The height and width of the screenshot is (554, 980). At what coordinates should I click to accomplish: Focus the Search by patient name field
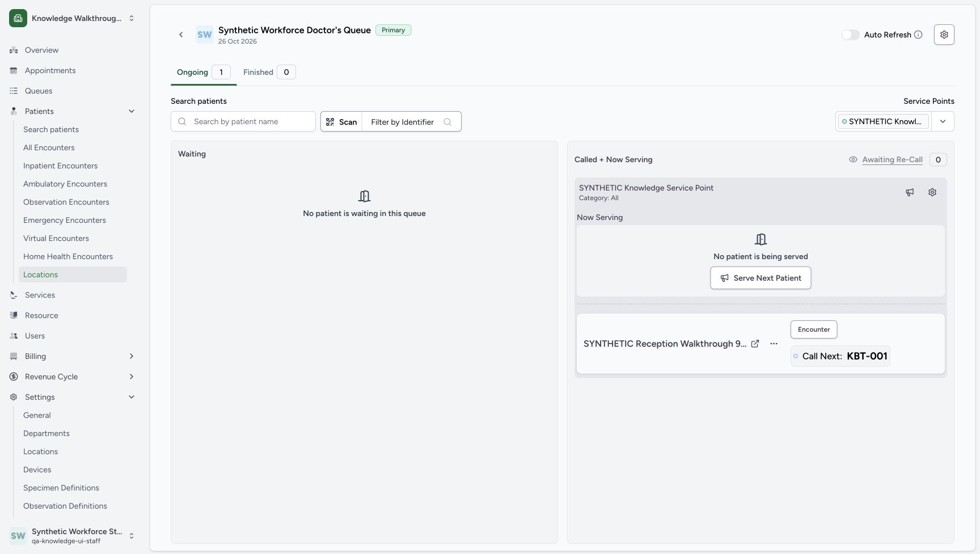(x=243, y=121)
